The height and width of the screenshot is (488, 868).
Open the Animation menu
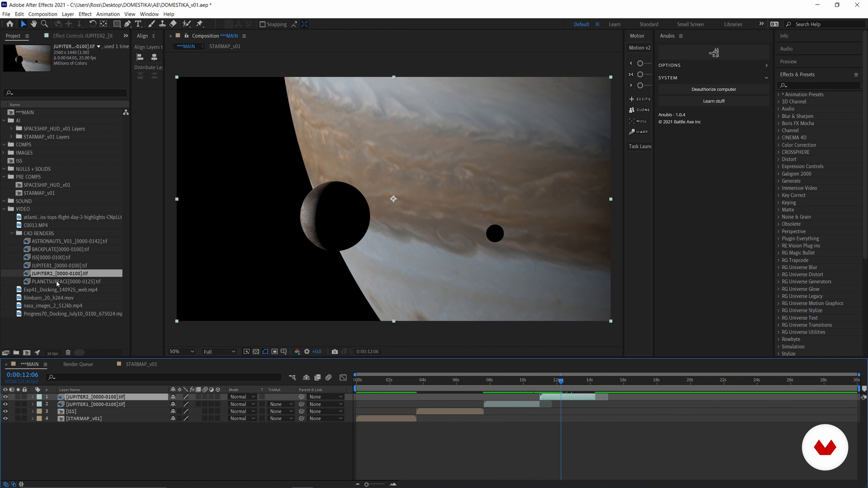point(108,14)
